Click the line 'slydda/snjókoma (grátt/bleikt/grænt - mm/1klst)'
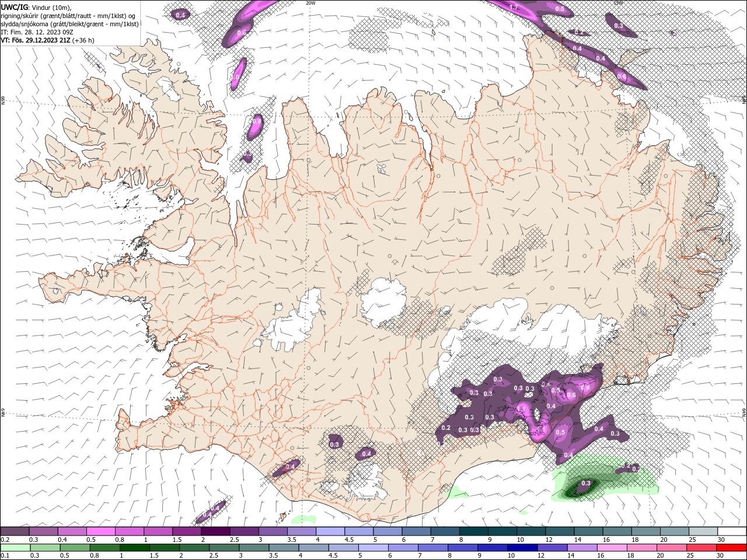The image size is (747, 560). (69, 24)
